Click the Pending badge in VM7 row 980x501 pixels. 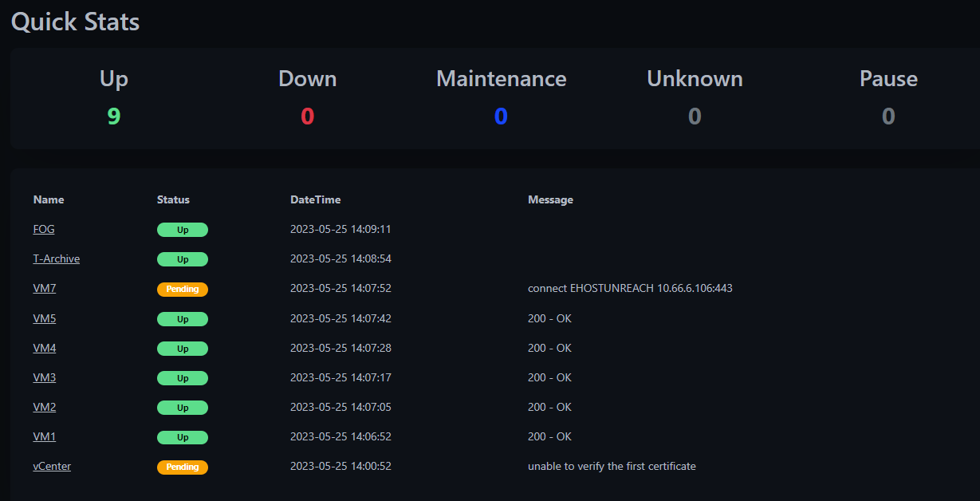pos(182,289)
